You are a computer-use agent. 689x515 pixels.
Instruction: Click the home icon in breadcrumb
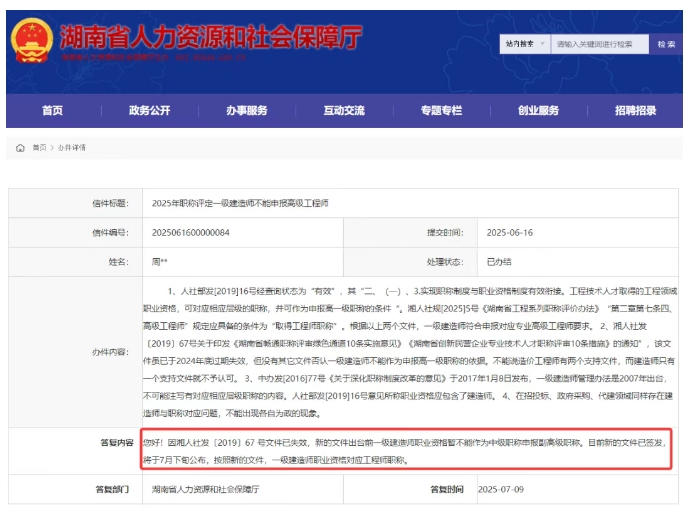pyautogui.click(x=20, y=147)
